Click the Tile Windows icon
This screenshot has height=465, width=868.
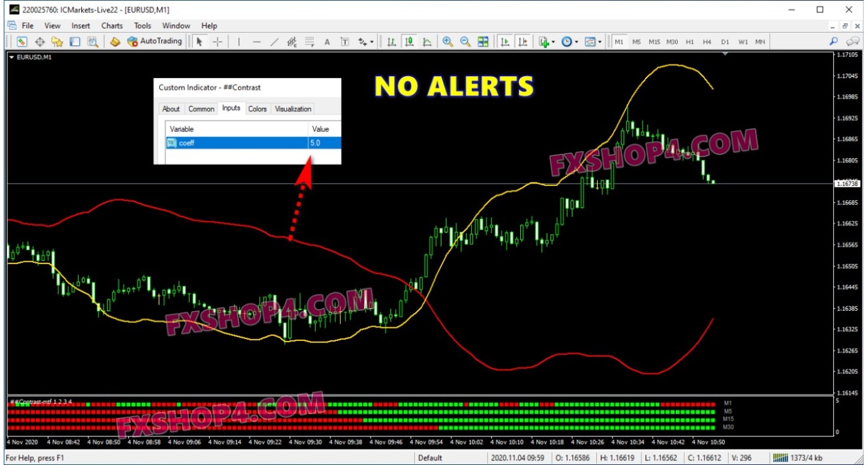483,42
